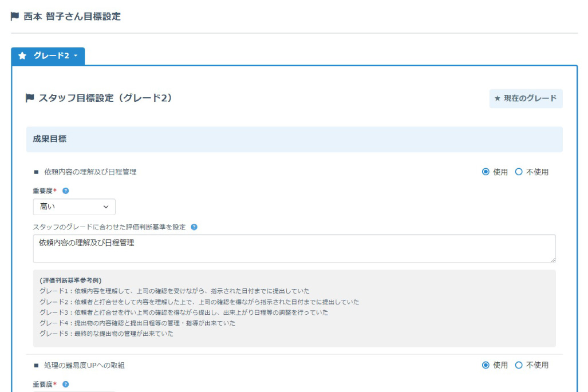The width and height of the screenshot is (588, 392).
Task: Select 不使用 for 依頼内容の理解及び日程管理
Action: pyautogui.click(x=519, y=172)
